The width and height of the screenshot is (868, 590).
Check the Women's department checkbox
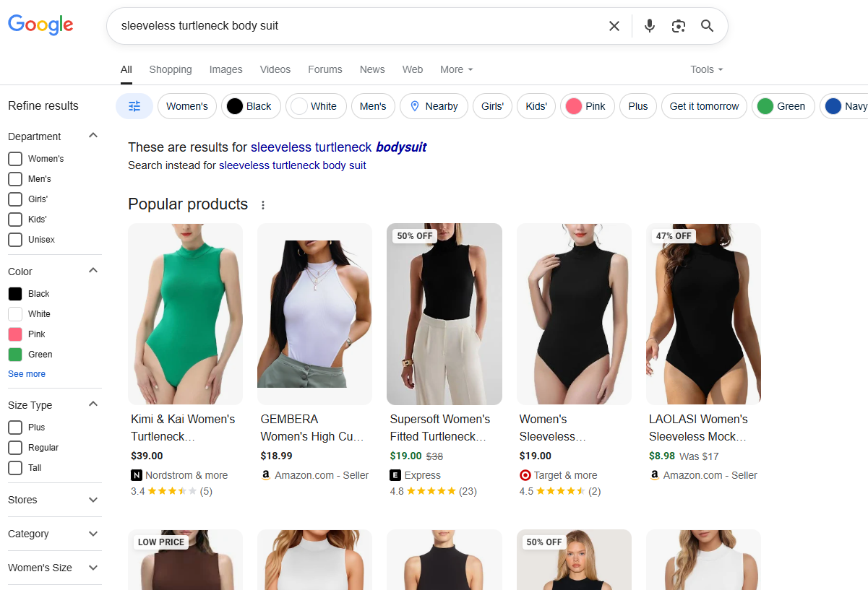15,159
